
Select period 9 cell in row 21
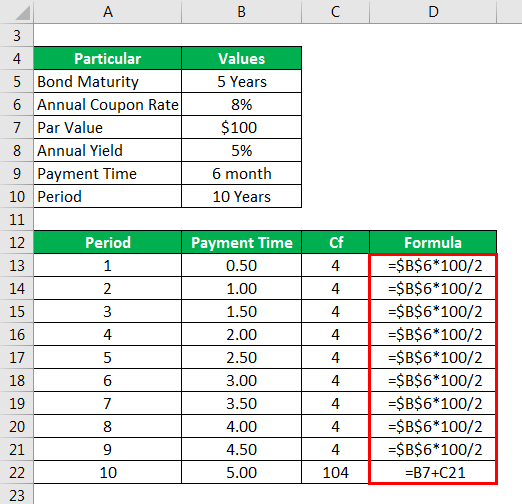coord(107,449)
